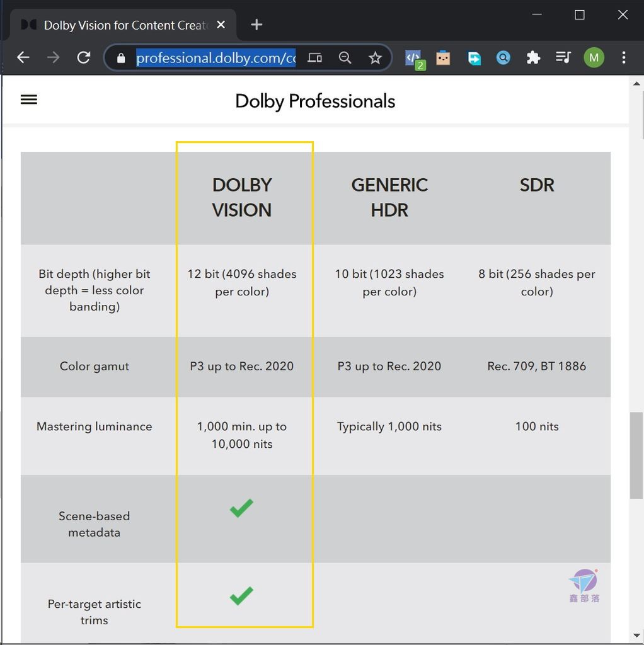Click the Dolby Professionals site title
The image size is (644, 645).
point(315,101)
